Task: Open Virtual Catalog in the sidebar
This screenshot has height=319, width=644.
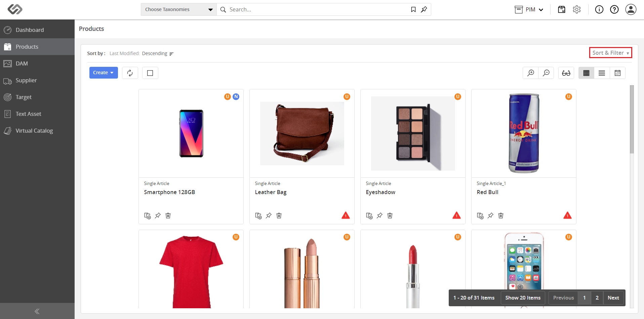Action: [37, 131]
